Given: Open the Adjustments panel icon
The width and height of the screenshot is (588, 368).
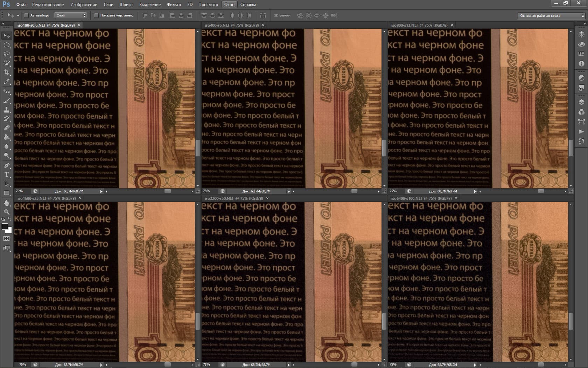Looking at the screenshot, I should tap(581, 78).
